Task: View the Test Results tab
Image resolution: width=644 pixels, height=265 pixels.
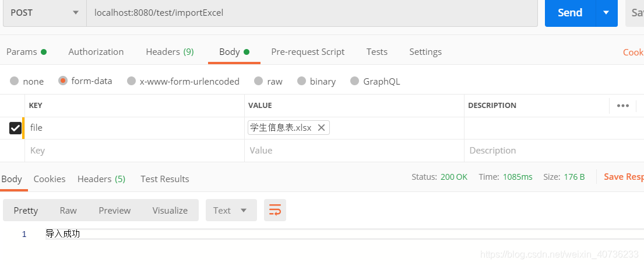Action: (165, 179)
